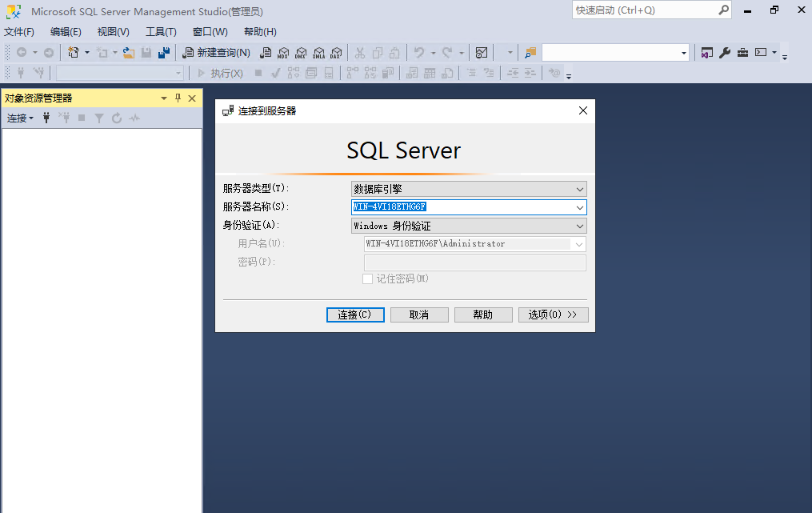The width and height of the screenshot is (812, 513).
Task: Click the 连接(C) button
Action: [355, 315]
